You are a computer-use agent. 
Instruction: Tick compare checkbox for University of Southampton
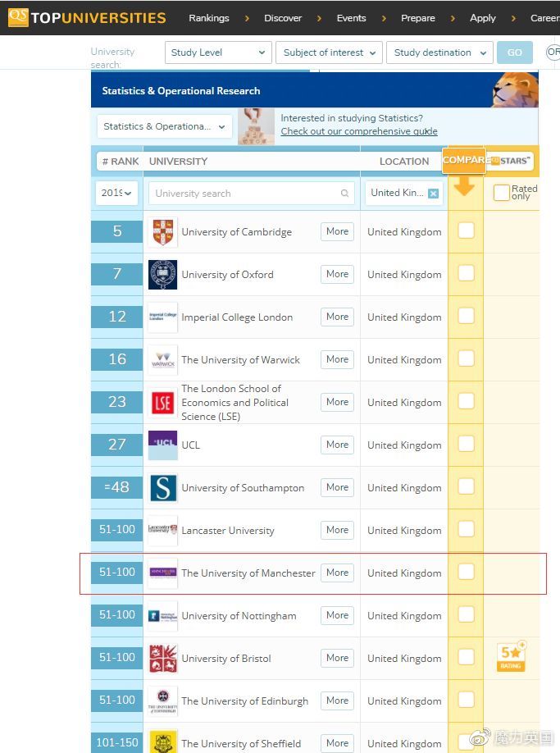(466, 486)
